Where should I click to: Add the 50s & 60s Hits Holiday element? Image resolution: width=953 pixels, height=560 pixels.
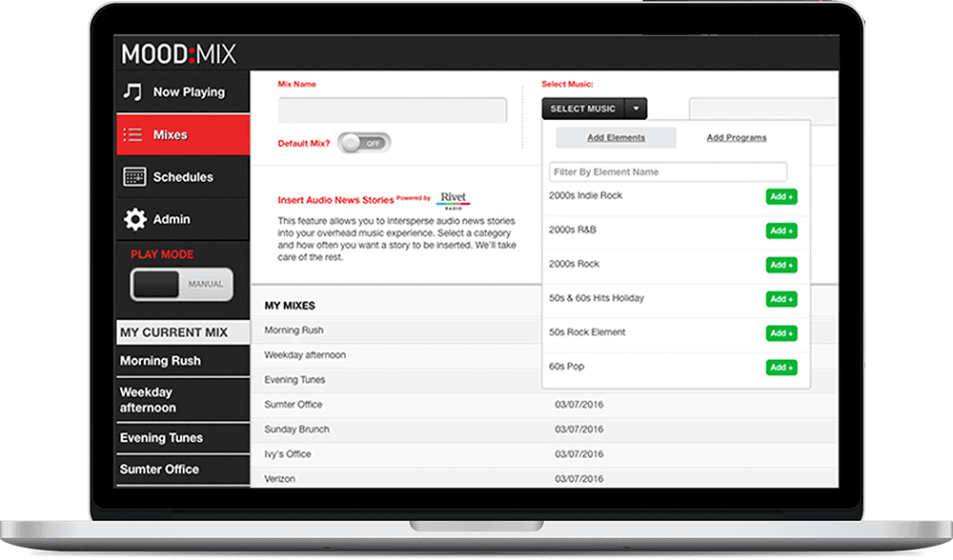(781, 299)
